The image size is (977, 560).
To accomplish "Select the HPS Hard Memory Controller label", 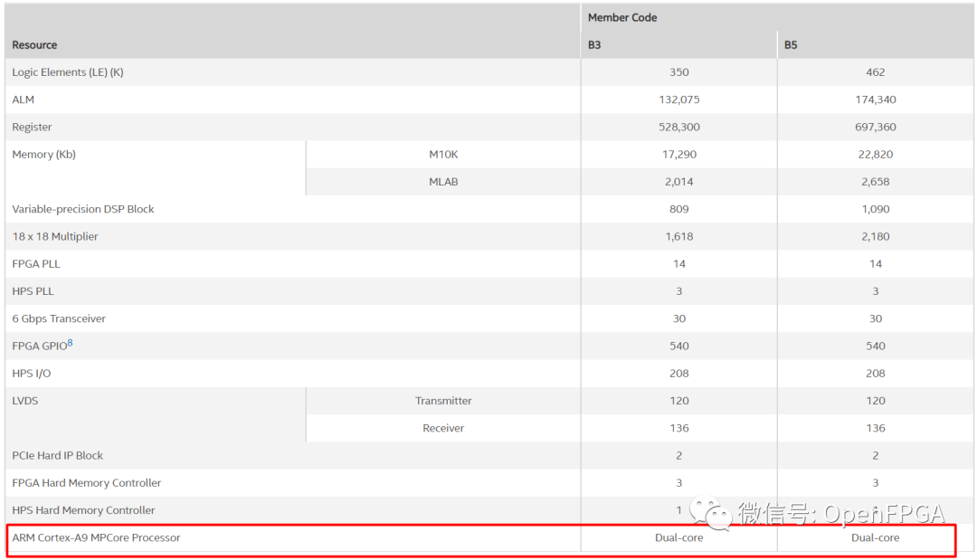I will (83, 511).
